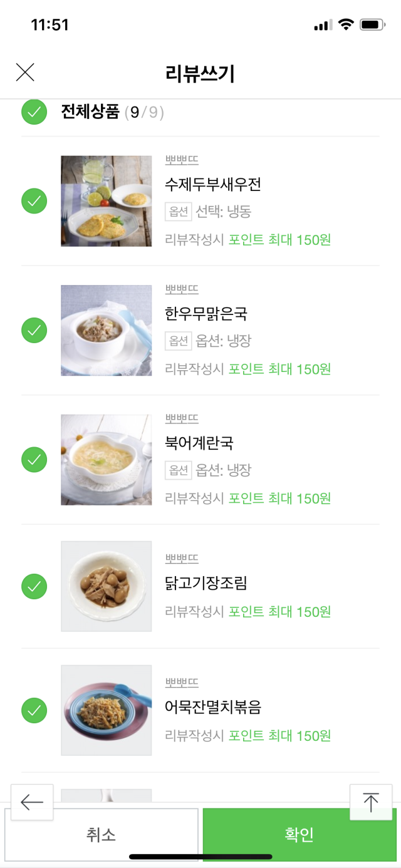Select the 한우무맑은국 product name
The width and height of the screenshot is (401, 868).
click(x=206, y=314)
